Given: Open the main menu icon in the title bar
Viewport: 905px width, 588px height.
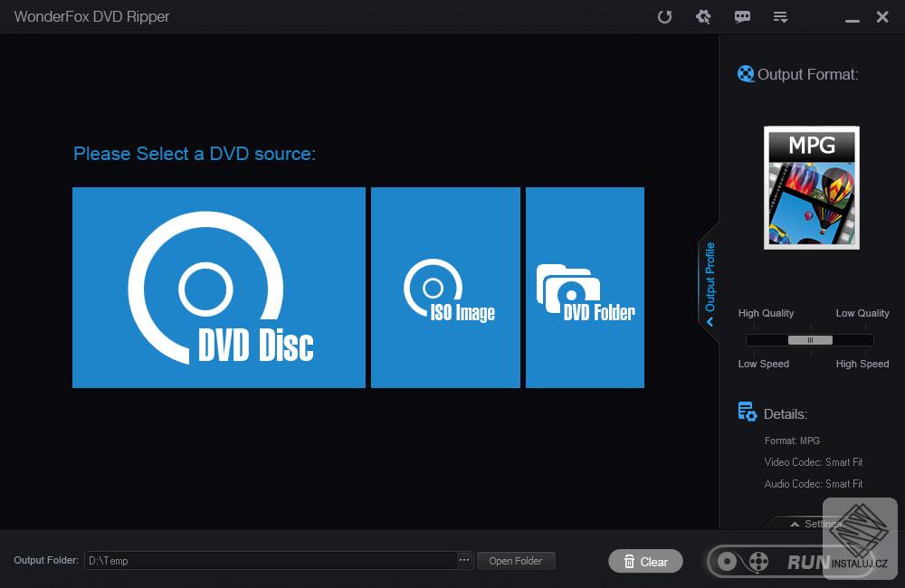Looking at the screenshot, I should pos(780,16).
